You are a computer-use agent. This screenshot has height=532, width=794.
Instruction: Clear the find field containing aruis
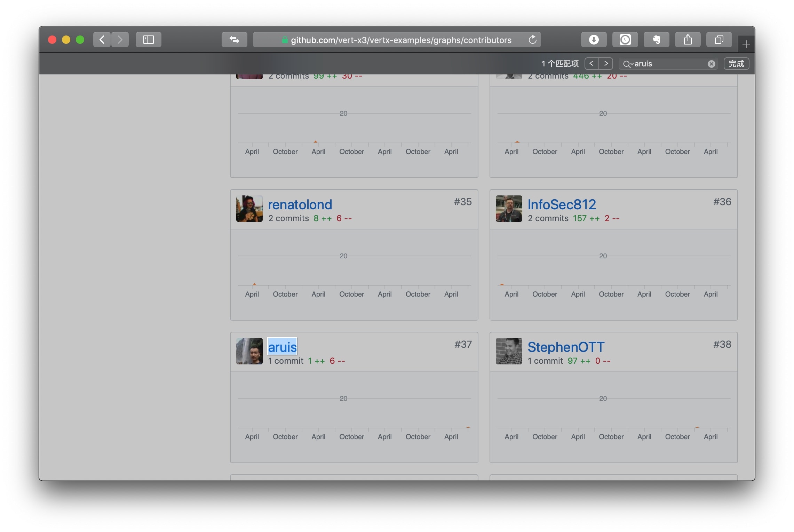711,64
